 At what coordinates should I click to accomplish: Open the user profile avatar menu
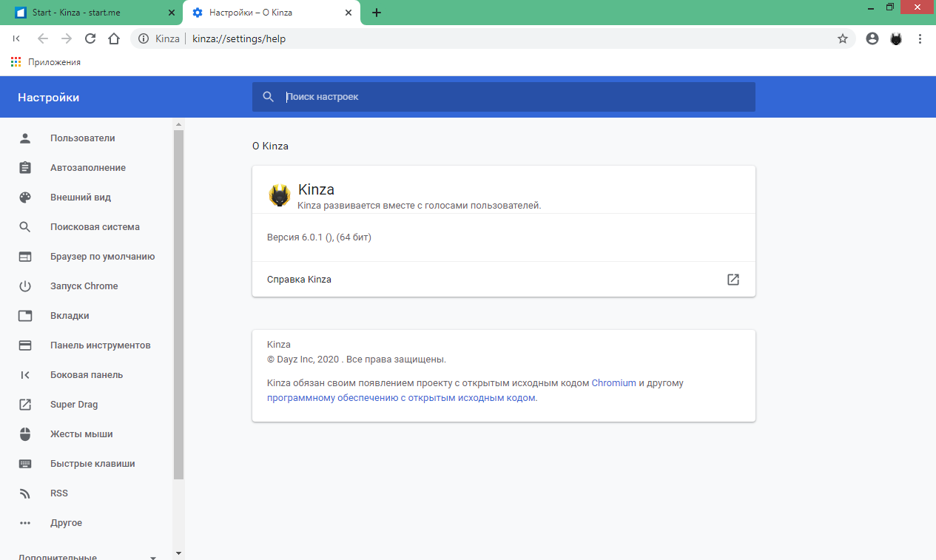[x=872, y=38]
